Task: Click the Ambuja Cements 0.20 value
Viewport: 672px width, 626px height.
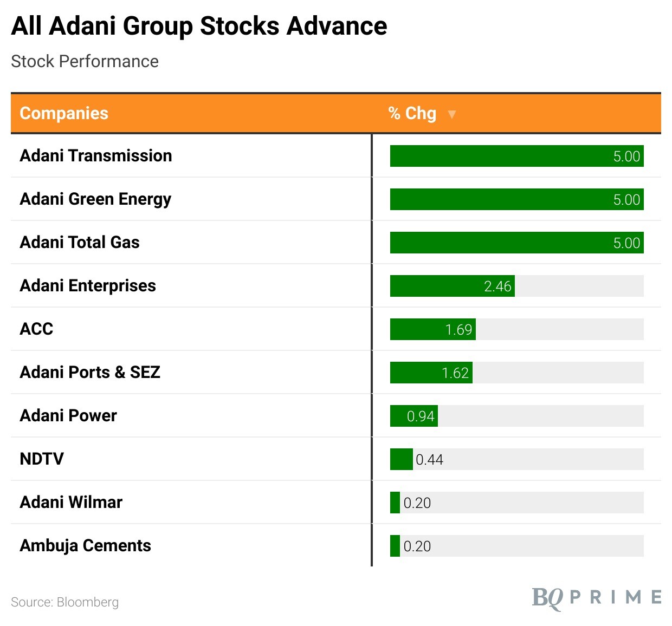Action: 417,546
